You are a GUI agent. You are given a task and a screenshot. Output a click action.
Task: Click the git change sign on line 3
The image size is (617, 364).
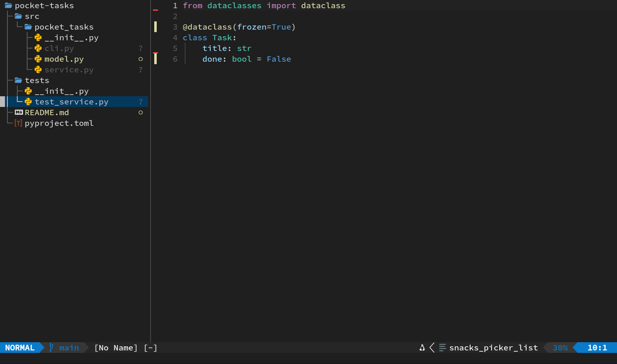coord(155,27)
